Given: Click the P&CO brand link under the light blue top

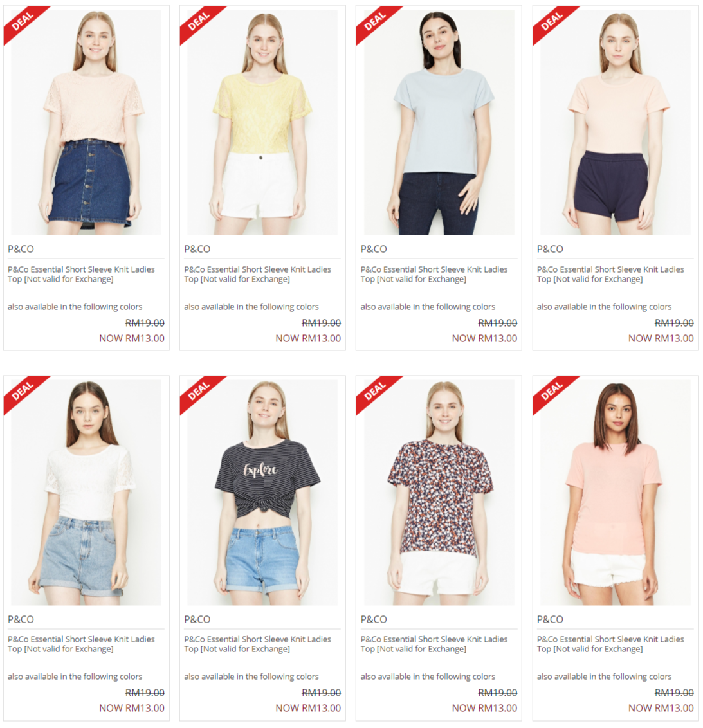Looking at the screenshot, I should pyautogui.click(x=373, y=249).
